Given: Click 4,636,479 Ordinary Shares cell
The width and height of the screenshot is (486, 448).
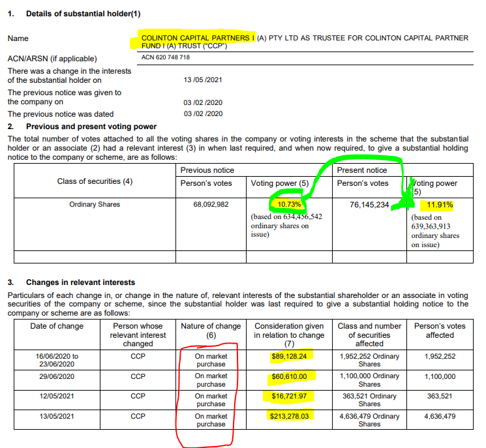Looking at the screenshot, I should pos(369,420).
